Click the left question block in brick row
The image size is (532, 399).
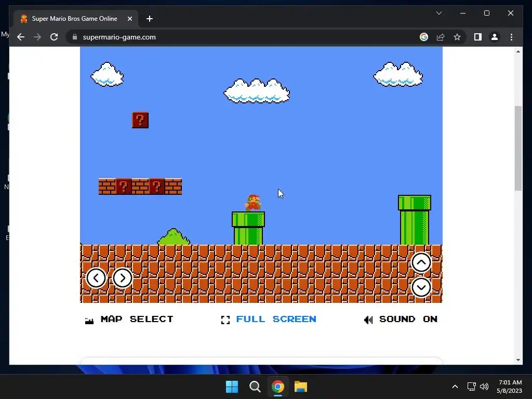[124, 187]
